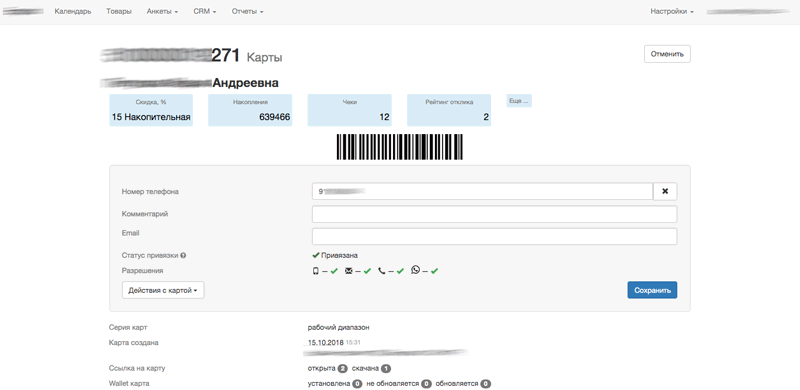
Task: Click the Еще ... stats tile
Action: pyautogui.click(x=519, y=101)
